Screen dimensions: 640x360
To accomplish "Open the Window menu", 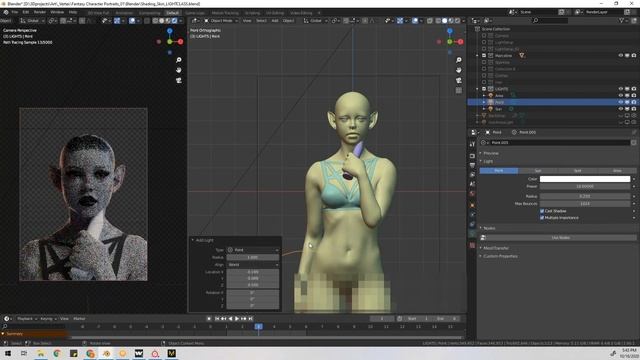I will pyautogui.click(x=57, y=12).
